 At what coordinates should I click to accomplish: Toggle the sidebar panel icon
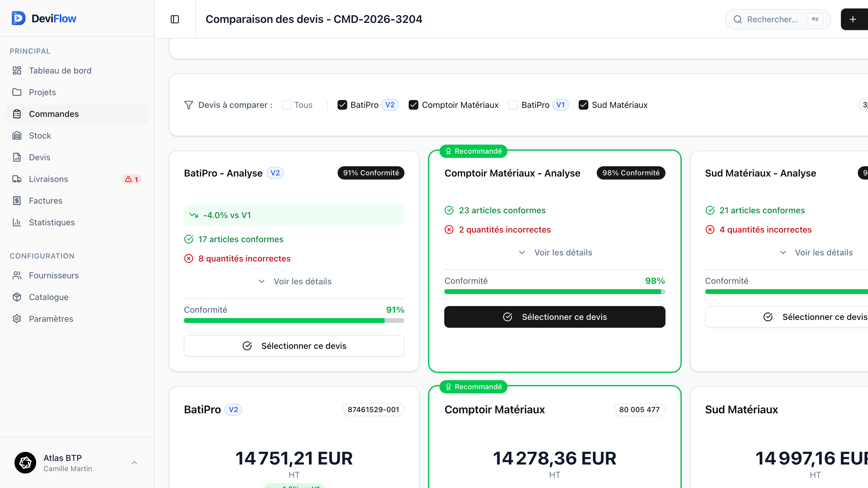[x=175, y=19]
